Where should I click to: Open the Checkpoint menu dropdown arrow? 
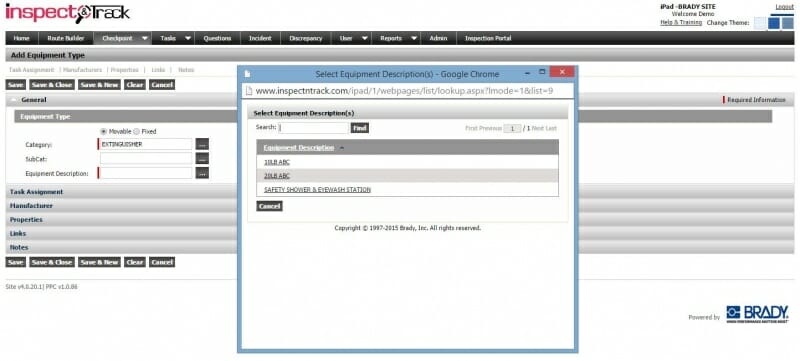(145, 38)
